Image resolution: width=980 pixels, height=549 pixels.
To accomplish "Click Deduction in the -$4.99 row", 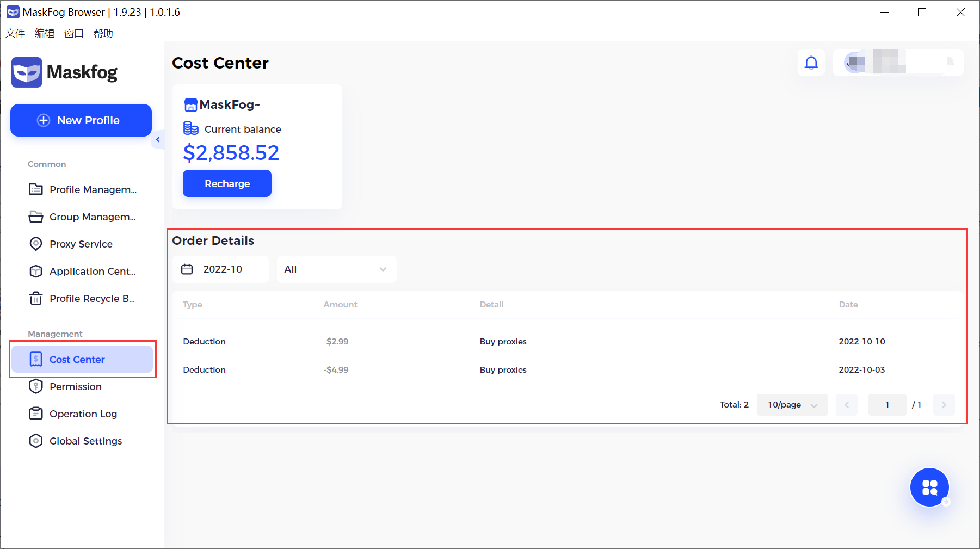I will 204,369.
